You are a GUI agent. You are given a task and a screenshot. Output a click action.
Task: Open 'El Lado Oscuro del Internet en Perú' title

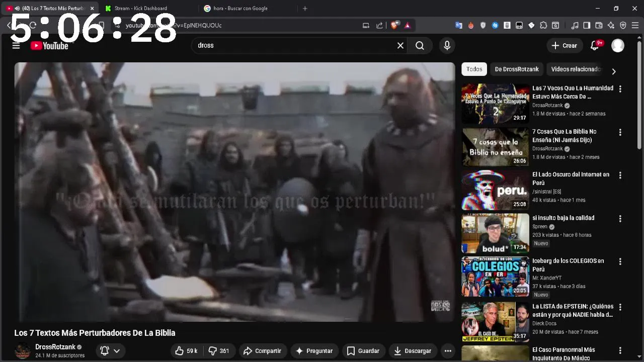571,178
